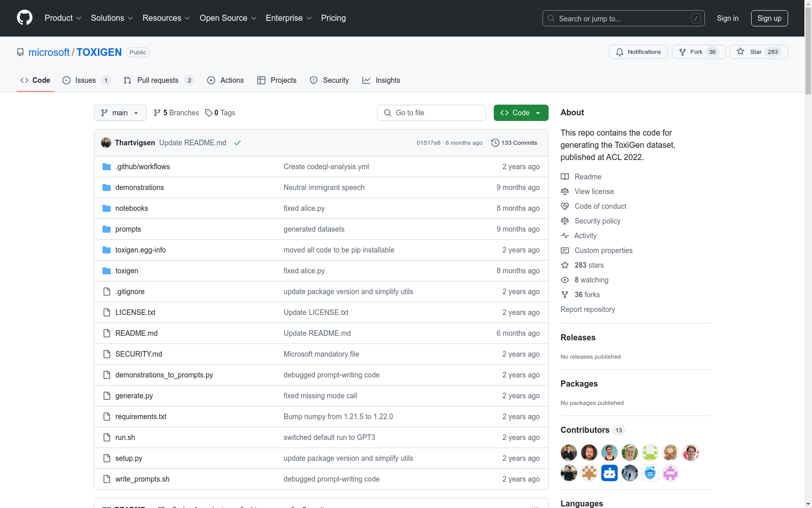This screenshot has width=812, height=508.
Task: Open the main branch selector dropdown
Action: point(120,113)
